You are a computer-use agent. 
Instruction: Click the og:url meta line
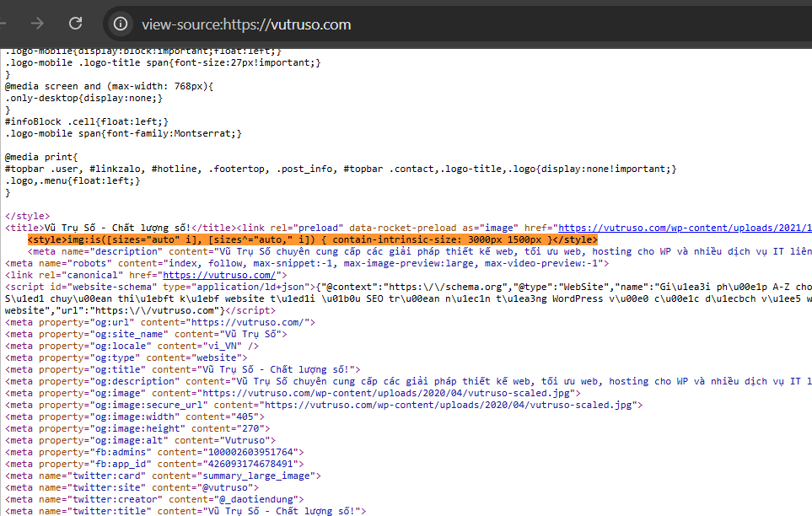(x=160, y=322)
